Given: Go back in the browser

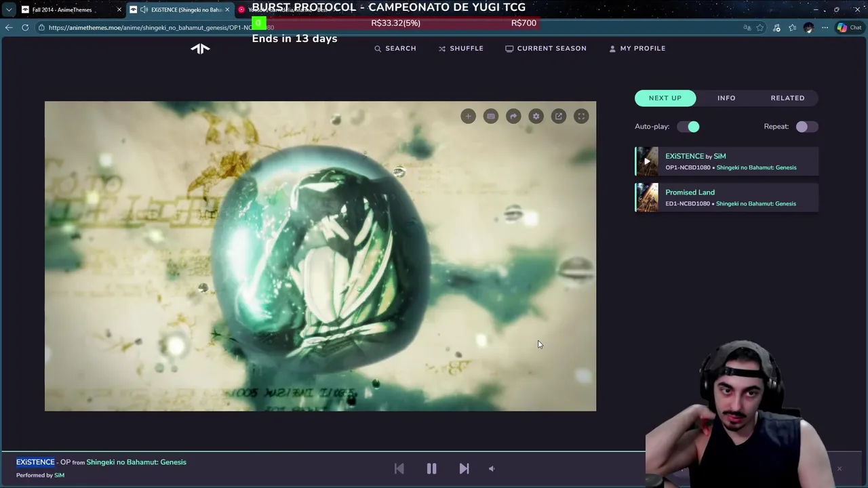Looking at the screenshot, I should coord(8,28).
